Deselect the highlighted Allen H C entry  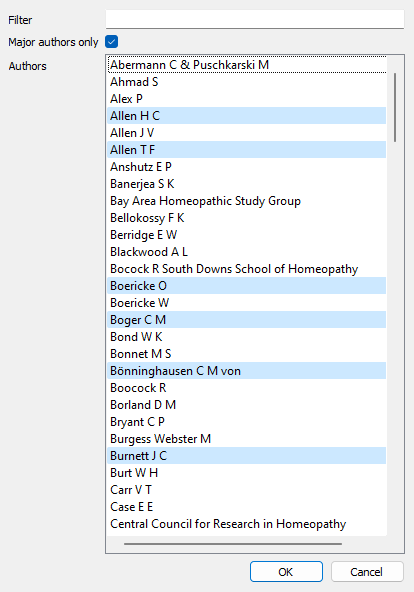pos(247,116)
